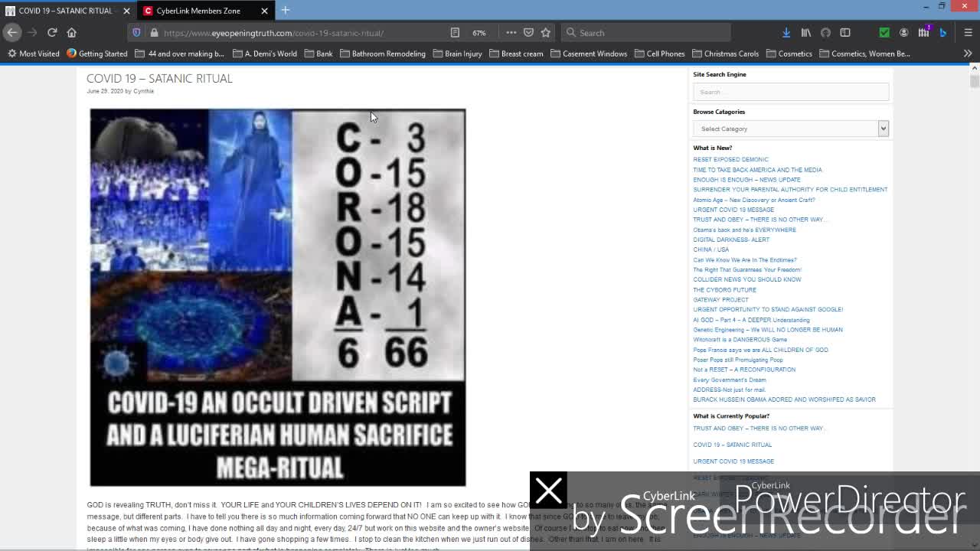Image resolution: width=980 pixels, height=551 pixels.
Task: Click the green checkmark extension icon
Action: click(884, 32)
